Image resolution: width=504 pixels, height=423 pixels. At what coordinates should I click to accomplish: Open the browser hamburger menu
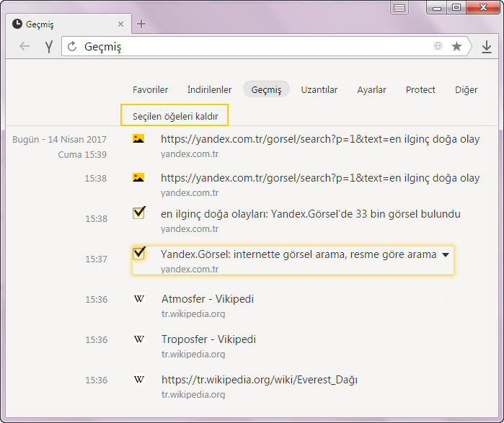[x=399, y=8]
